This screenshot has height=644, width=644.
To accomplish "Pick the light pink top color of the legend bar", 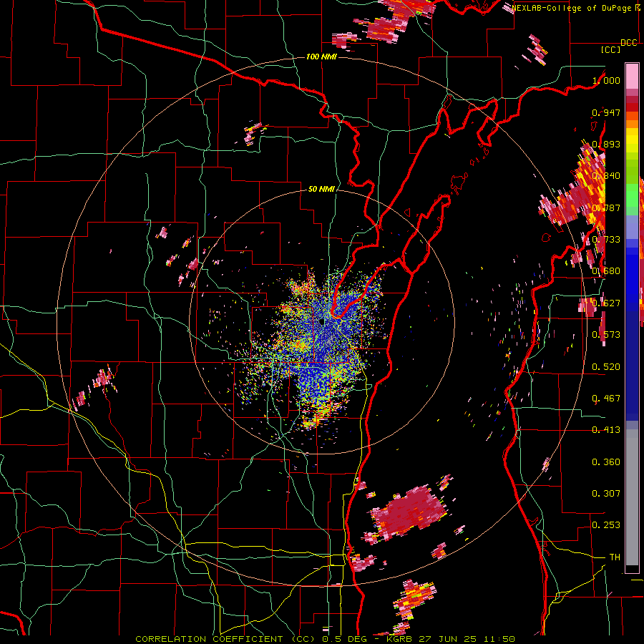I will [632, 76].
